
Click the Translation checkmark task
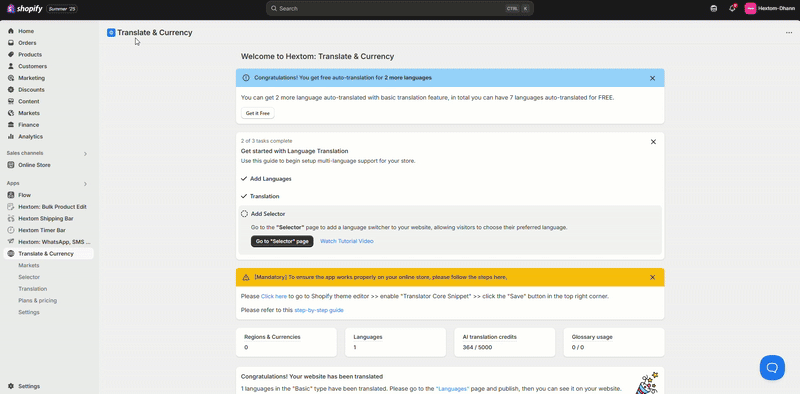pyautogui.click(x=260, y=196)
